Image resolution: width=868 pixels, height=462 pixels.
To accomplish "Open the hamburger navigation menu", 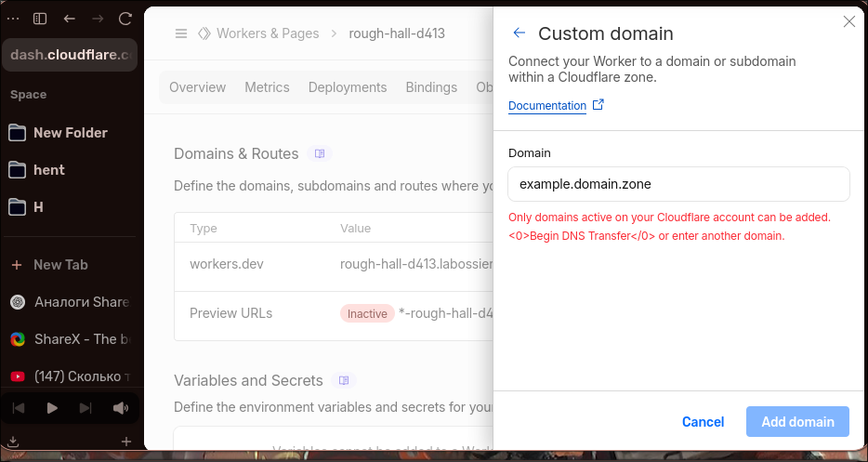I will point(181,33).
